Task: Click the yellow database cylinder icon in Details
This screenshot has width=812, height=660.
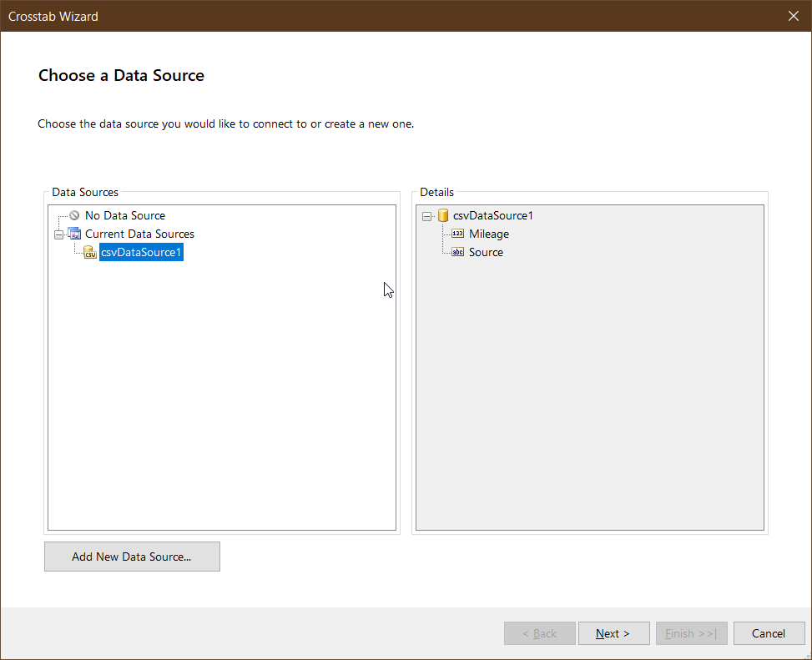Action: tap(443, 215)
